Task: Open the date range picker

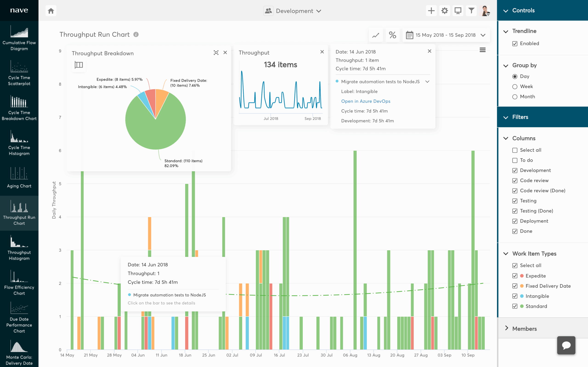Action: click(446, 35)
